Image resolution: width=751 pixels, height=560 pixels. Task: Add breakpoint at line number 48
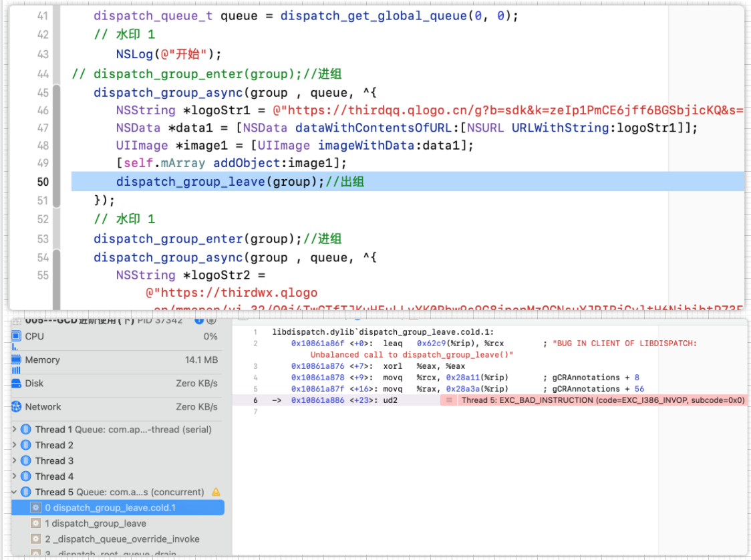click(43, 146)
